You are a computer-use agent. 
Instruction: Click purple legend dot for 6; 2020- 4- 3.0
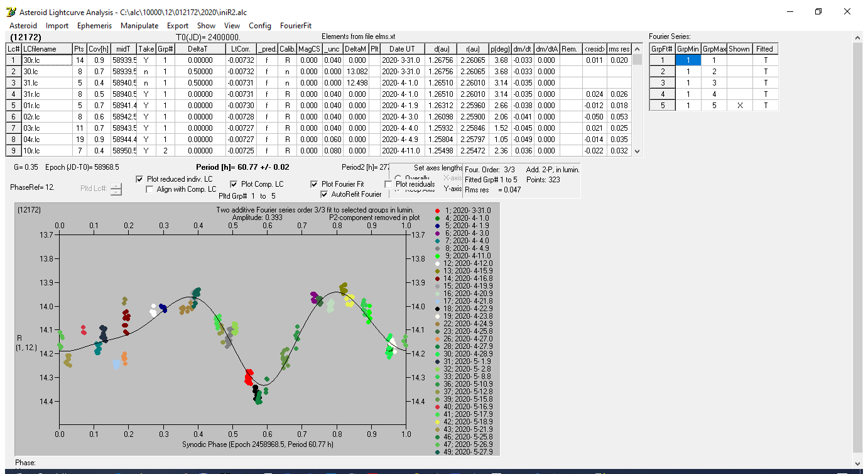pyautogui.click(x=438, y=233)
